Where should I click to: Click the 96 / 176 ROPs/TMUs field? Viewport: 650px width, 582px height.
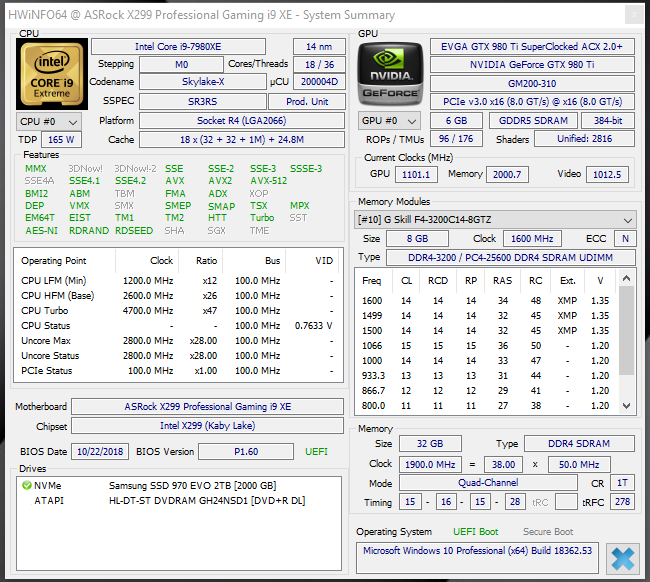(x=456, y=139)
